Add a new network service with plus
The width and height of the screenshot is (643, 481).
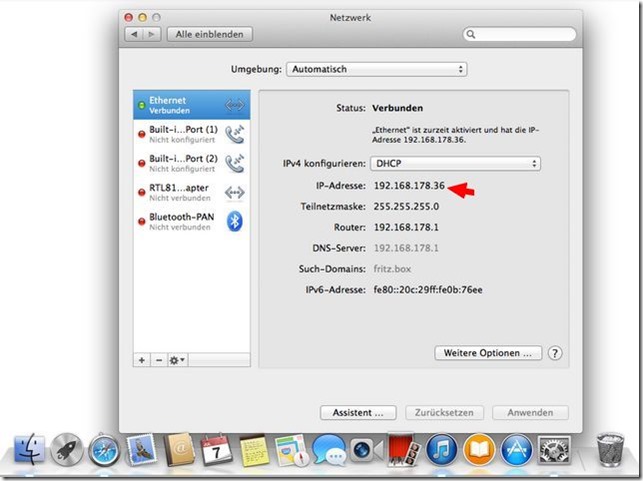[141, 359]
